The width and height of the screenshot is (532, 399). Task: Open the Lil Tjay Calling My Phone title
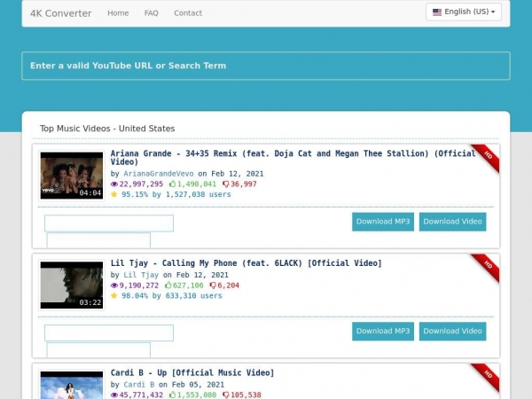(246, 263)
